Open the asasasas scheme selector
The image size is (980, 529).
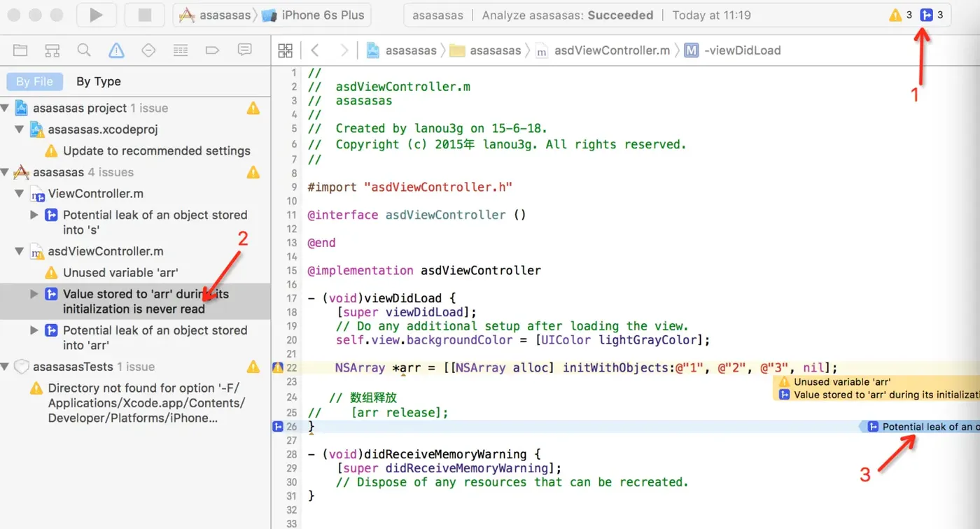(x=216, y=15)
